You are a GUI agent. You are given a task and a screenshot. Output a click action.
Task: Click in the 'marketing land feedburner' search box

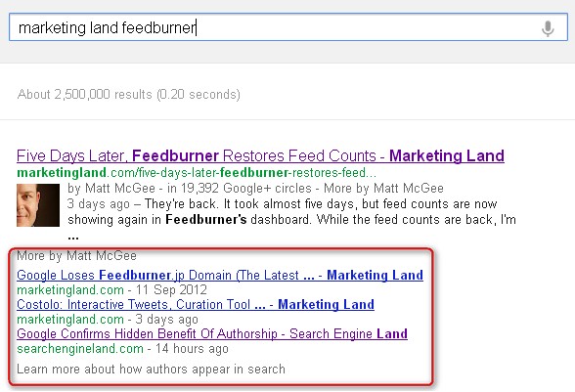click(288, 27)
